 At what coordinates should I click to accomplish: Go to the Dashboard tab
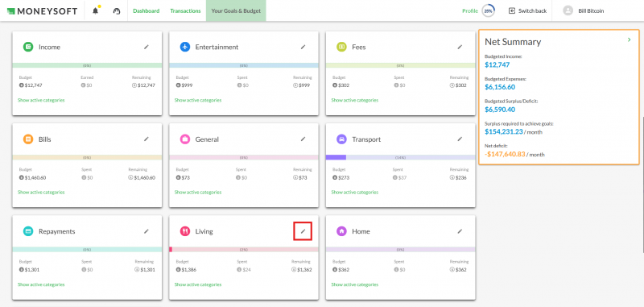tap(147, 11)
